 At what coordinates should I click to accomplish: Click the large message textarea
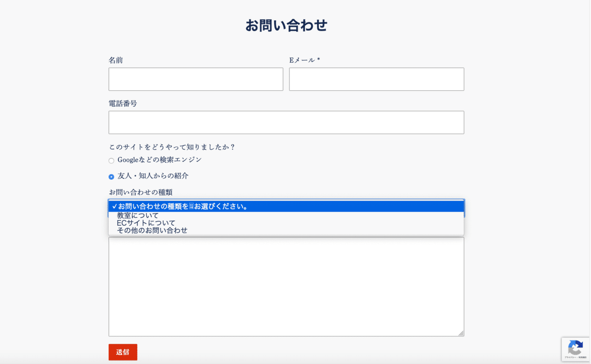[x=286, y=285]
